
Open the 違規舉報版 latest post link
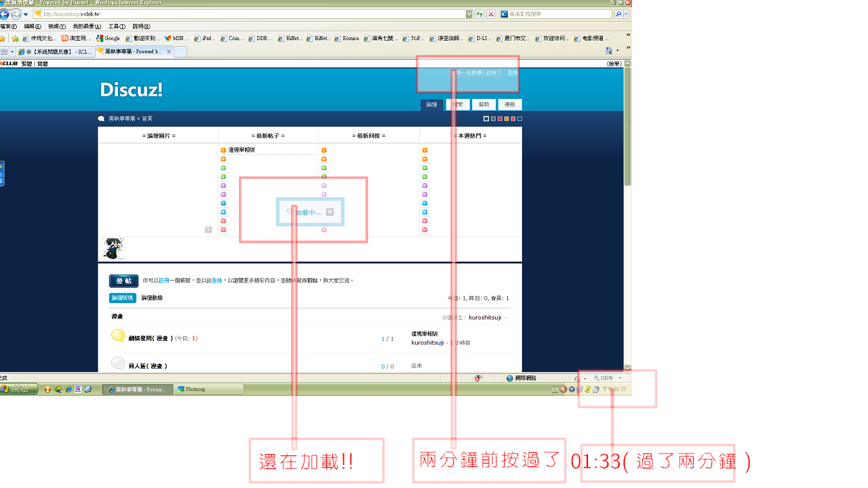click(x=241, y=150)
